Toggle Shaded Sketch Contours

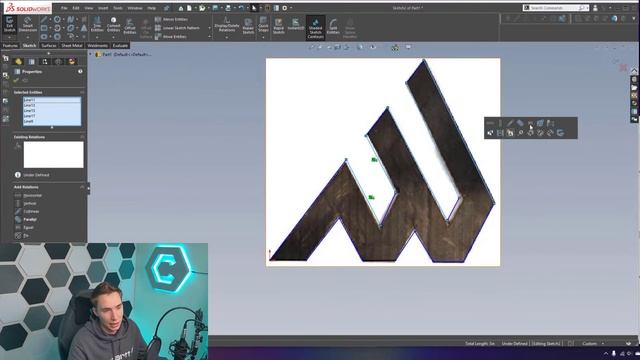pos(316,28)
